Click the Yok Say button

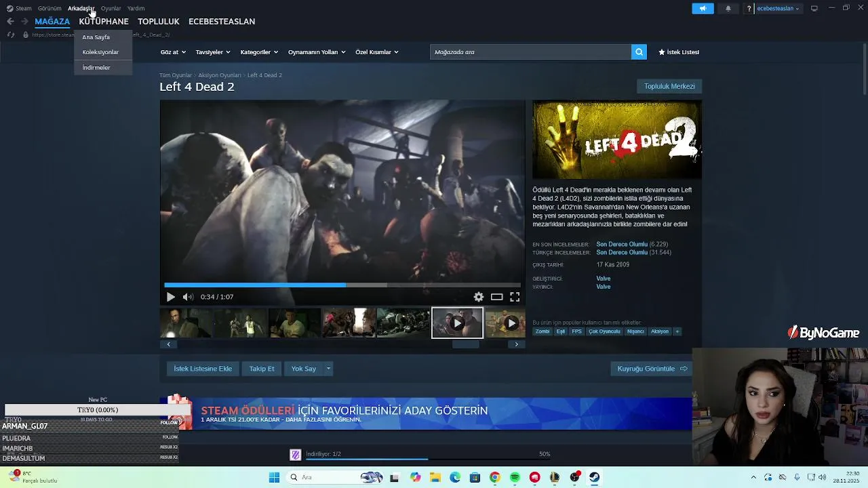[x=304, y=369]
